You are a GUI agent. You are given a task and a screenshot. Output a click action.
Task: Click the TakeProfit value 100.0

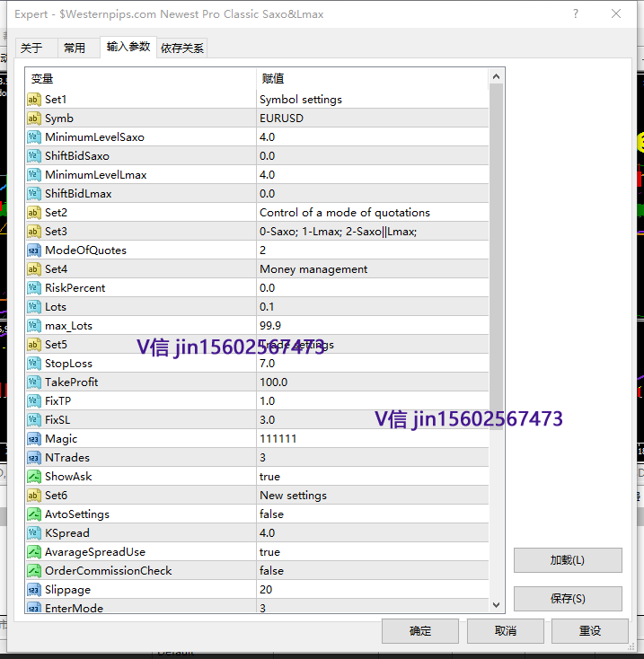pyautogui.click(x=273, y=382)
